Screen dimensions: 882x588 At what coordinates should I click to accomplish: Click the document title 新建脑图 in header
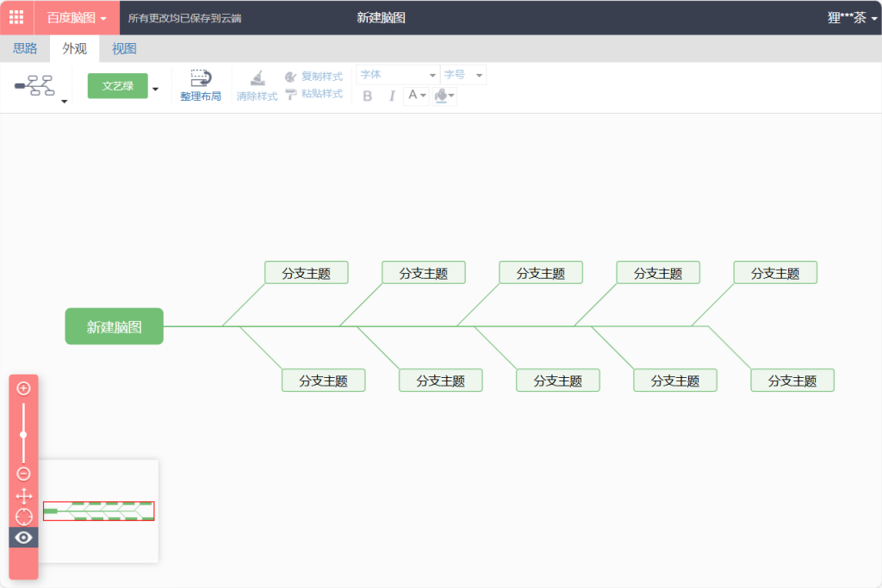pyautogui.click(x=381, y=17)
